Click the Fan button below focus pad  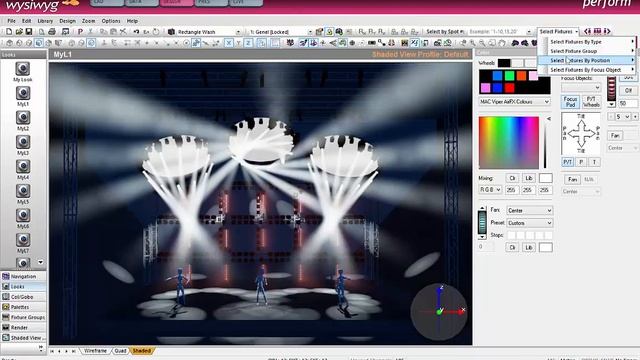tap(572, 179)
